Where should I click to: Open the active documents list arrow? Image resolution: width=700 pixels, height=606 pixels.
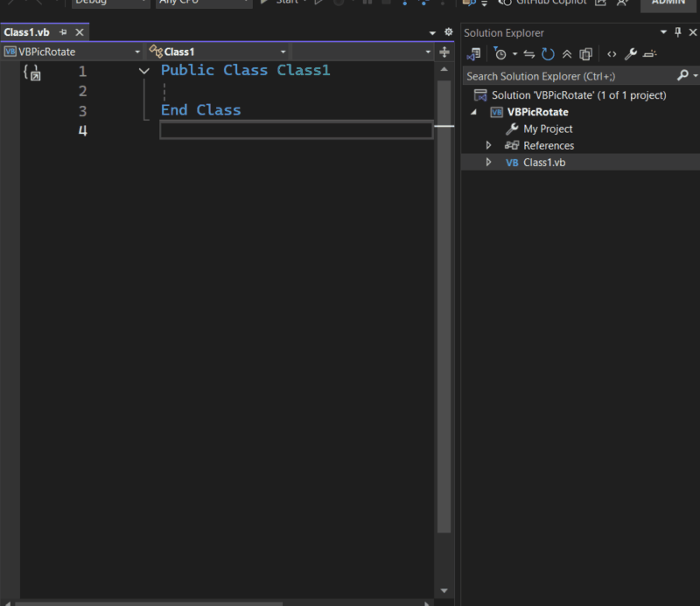coord(432,33)
